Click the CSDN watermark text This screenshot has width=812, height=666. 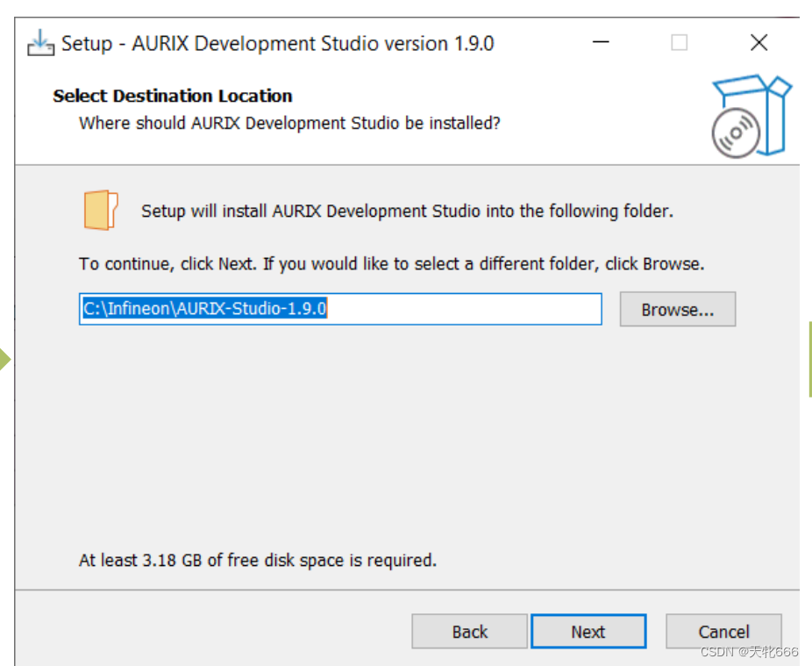750,651
